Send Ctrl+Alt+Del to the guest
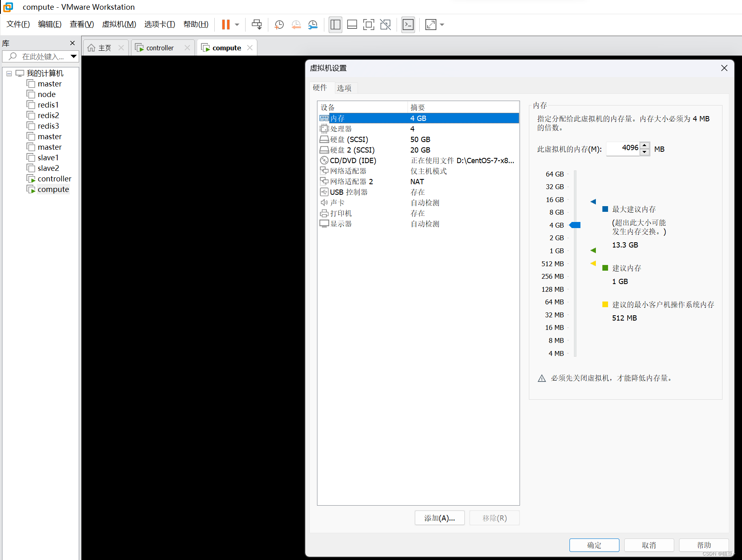 pos(257,24)
